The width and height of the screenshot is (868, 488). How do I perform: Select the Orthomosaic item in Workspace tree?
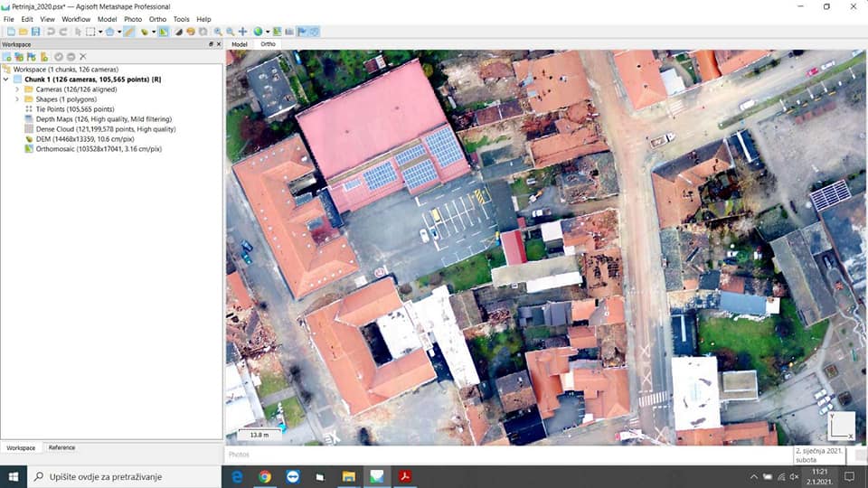[x=98, y=149]
